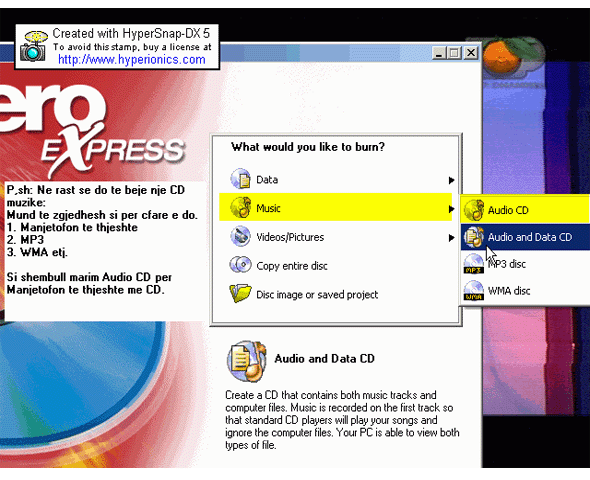Click the Music disc icon
The height and width of the screenshot is (480, 590).
click(240, 208)
